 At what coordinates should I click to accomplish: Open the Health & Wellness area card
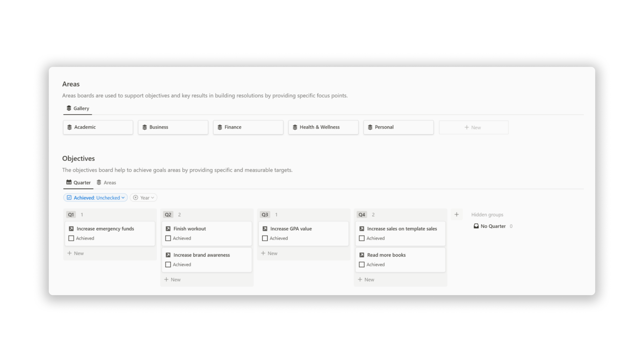click(324, 127)
